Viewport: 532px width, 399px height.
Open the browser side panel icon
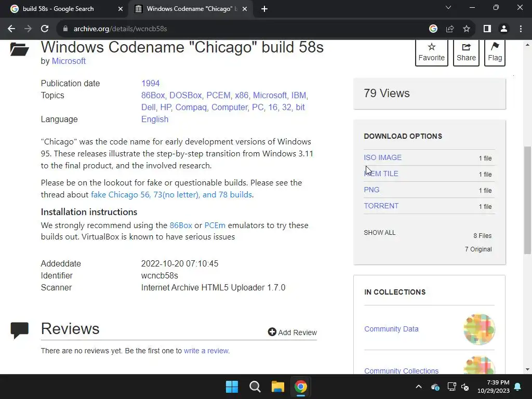point(487,29)
